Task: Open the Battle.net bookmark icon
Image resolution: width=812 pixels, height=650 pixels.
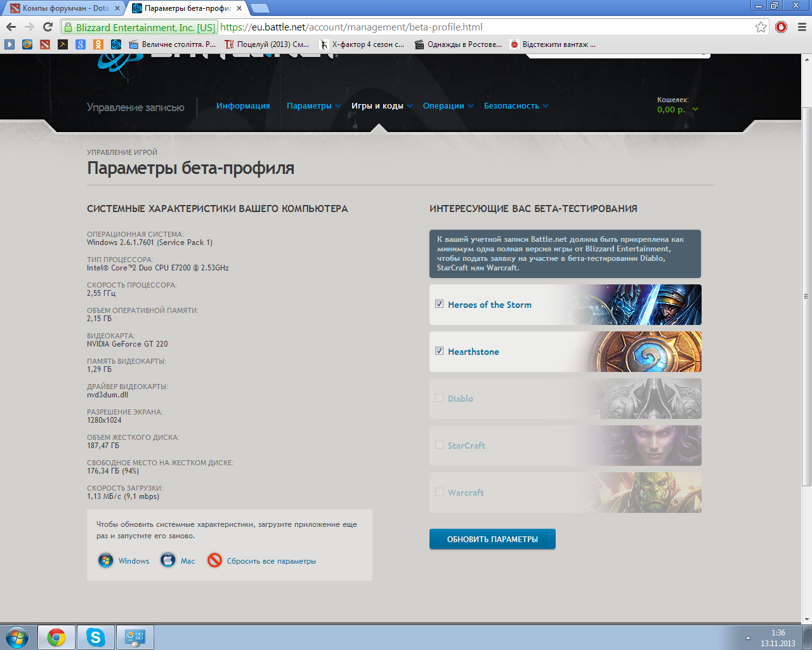Action: pos(115,44)
